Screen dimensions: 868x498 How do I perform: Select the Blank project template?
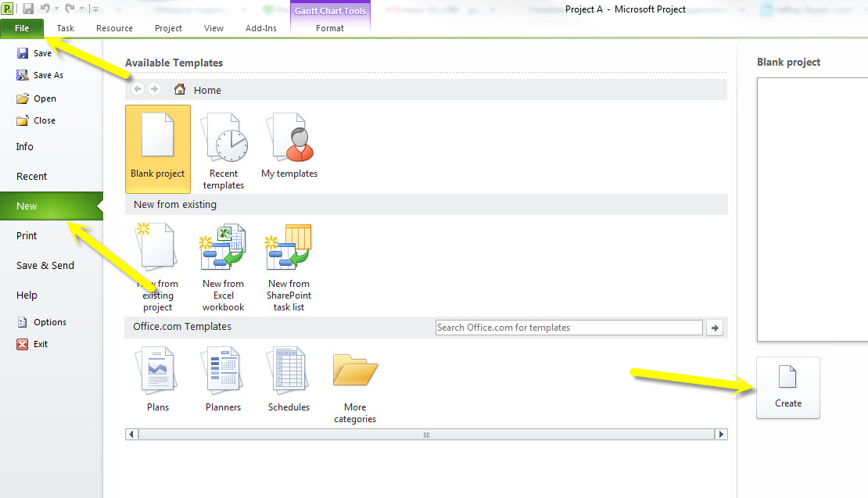coord(158,149)
